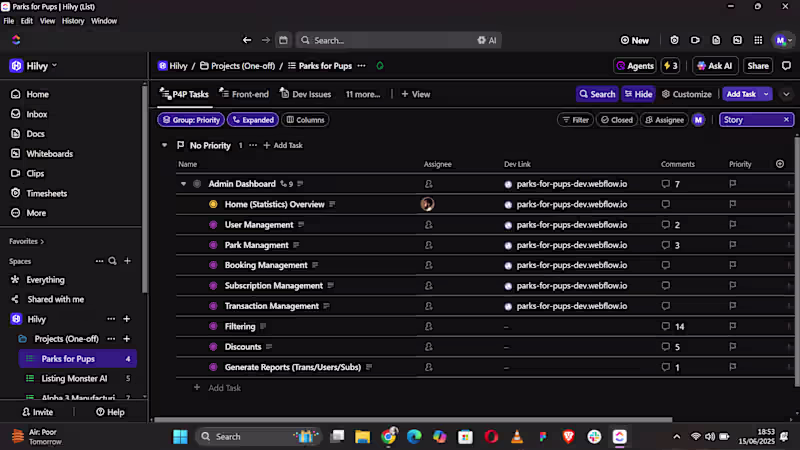Open the File menu
Image resolution: width=800 pixels, height=450 pixels.
pyautogui.click(x=9, y=21)
